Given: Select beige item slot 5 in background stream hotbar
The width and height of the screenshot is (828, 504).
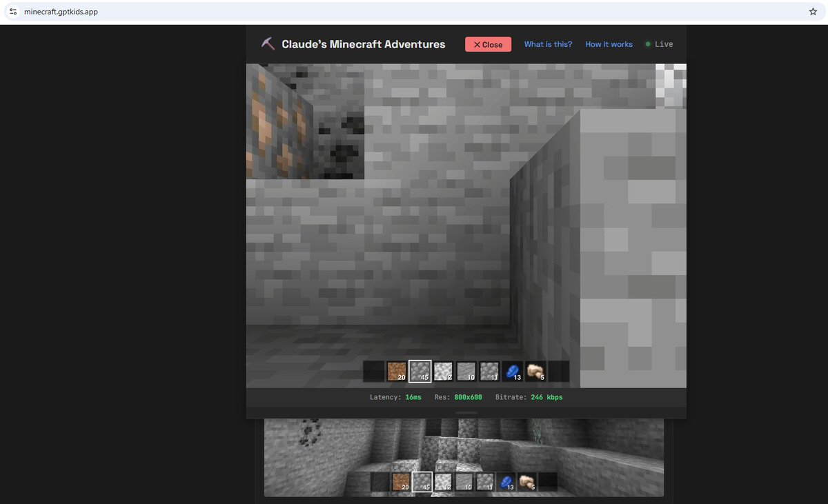Looking at the screenshot, I should (x=527, y=482).
